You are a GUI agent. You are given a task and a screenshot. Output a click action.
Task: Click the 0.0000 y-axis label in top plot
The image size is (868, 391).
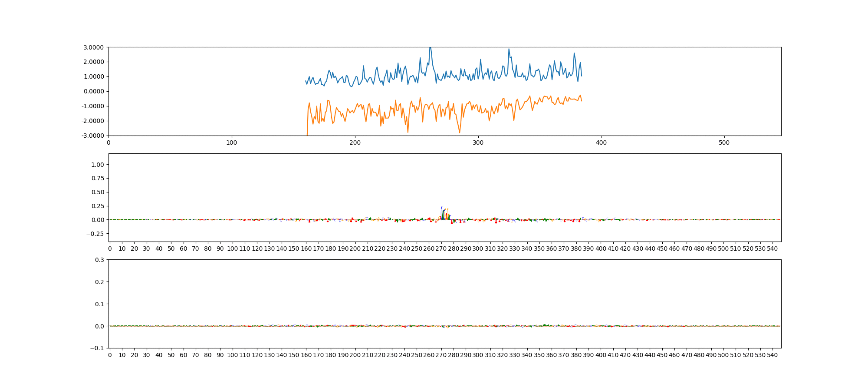(x=93, y=91)
